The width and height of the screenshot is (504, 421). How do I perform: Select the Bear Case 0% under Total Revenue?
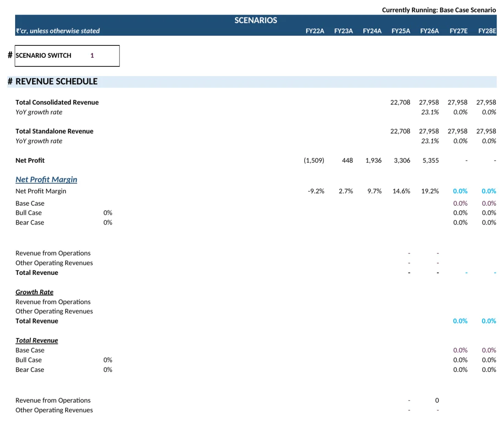click(108, 370)
